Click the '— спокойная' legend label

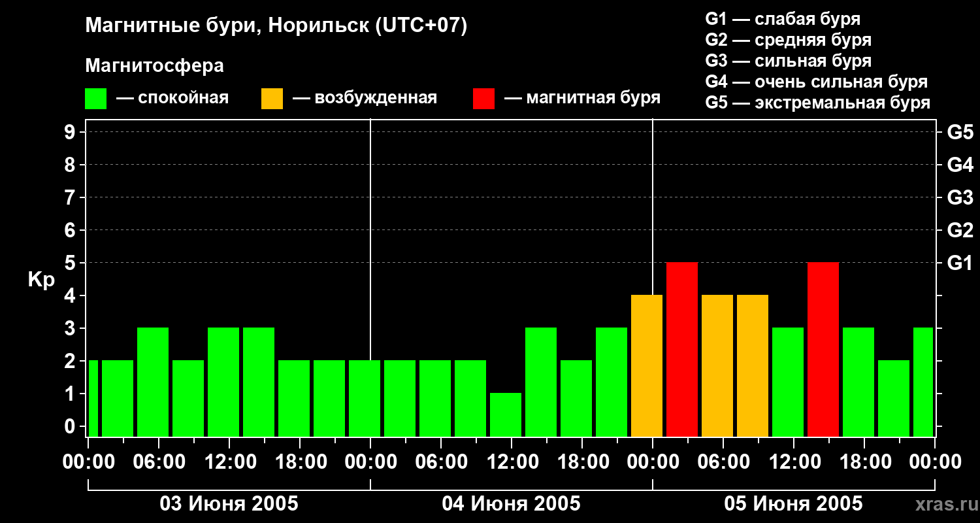click(172, 99)
